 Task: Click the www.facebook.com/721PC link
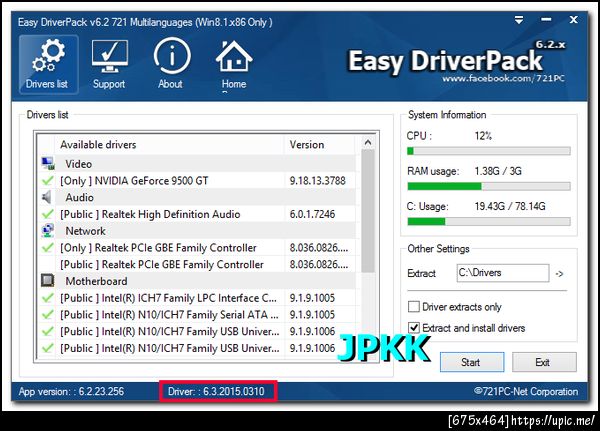tap(503, 78)
